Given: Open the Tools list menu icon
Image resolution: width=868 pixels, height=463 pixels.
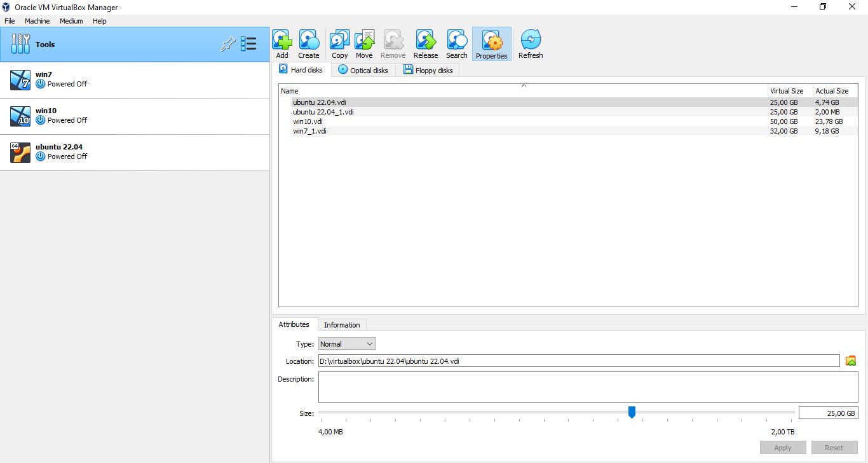Looking at the screenshot, I should click(x=248, y=44).
